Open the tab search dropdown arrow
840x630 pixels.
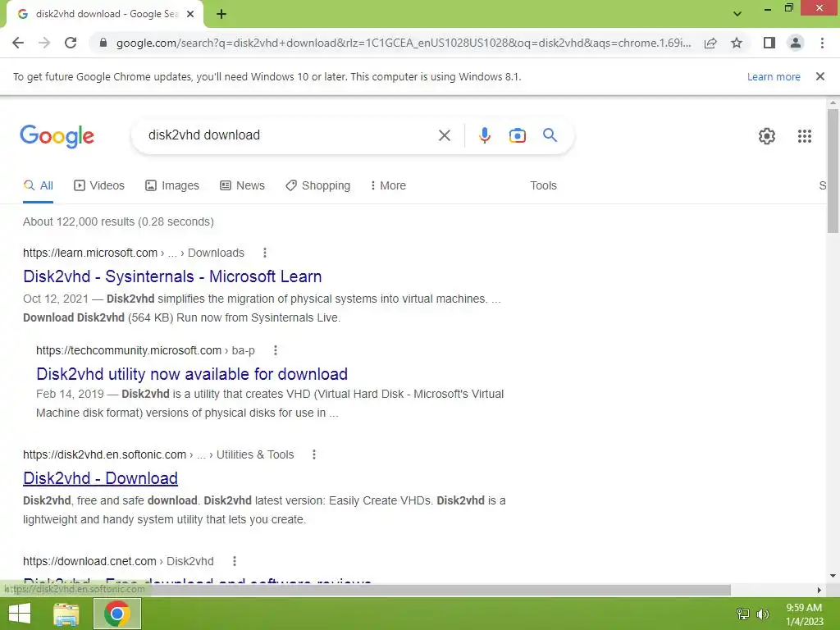(737, 14)
